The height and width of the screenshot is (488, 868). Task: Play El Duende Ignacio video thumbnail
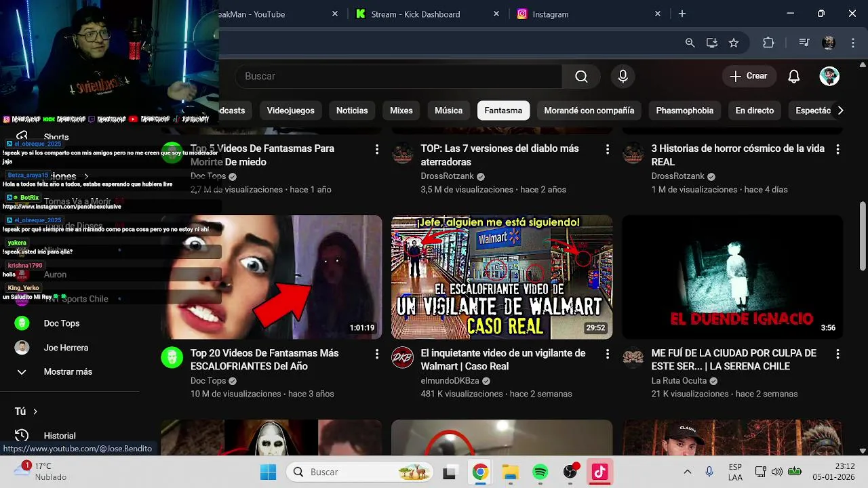[732, 277]
